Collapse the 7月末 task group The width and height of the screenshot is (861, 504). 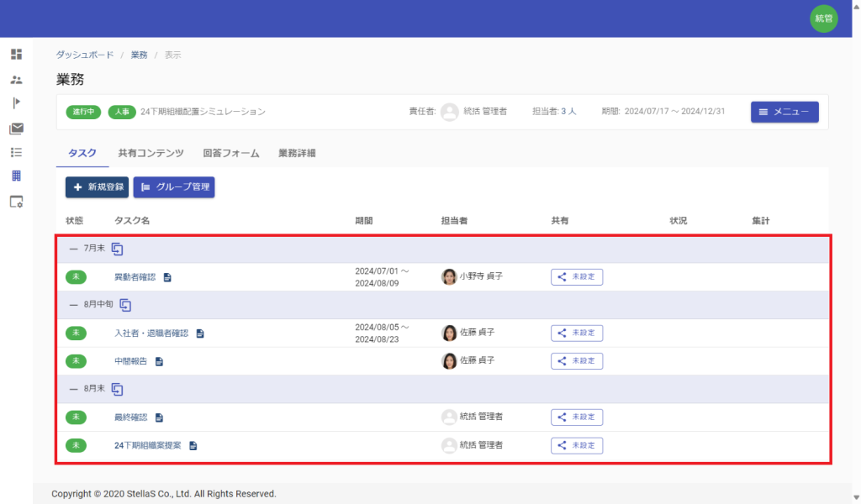(73, 249)
